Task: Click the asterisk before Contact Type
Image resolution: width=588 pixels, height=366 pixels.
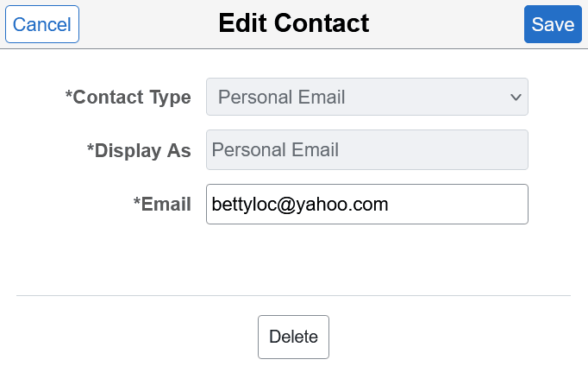Action: click(x=69, y=93)
